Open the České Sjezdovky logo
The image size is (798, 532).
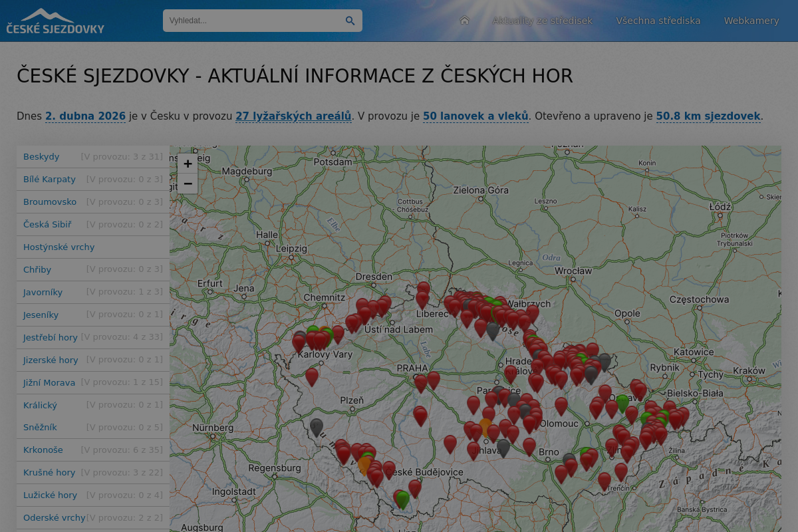click(55, 21)
